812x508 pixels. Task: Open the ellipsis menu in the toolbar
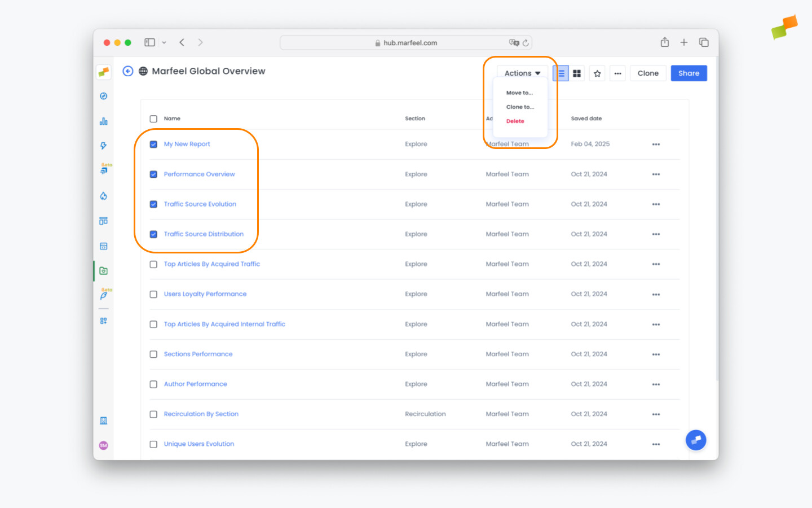pos(617,73)
